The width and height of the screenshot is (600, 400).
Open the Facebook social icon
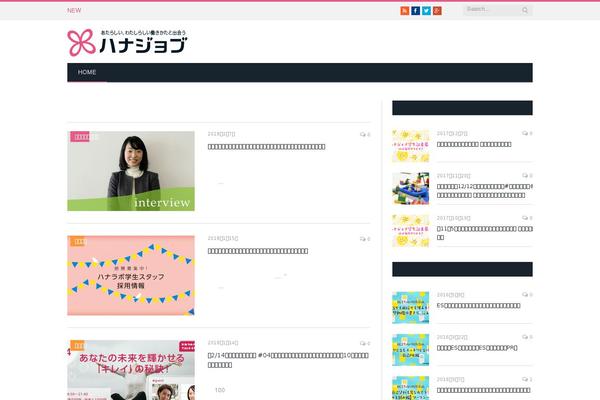(416, 11)
